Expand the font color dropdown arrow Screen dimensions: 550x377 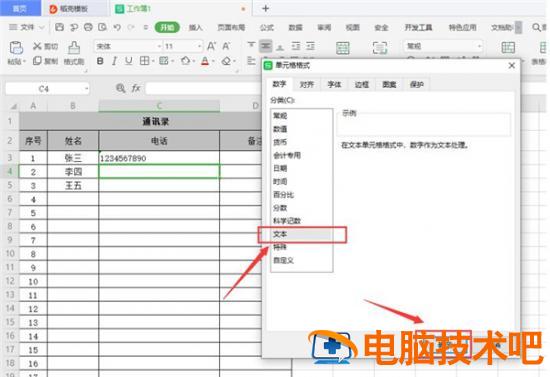[x=214, y=61]
